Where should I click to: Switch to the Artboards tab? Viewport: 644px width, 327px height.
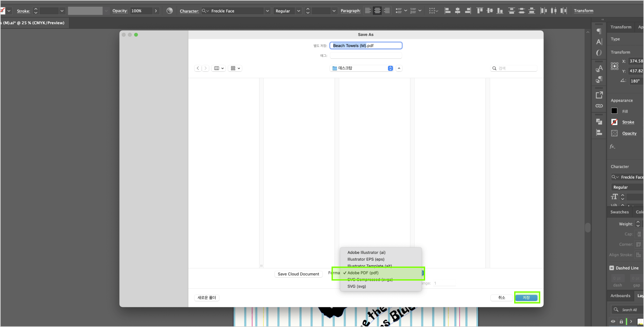pos(620,296)
